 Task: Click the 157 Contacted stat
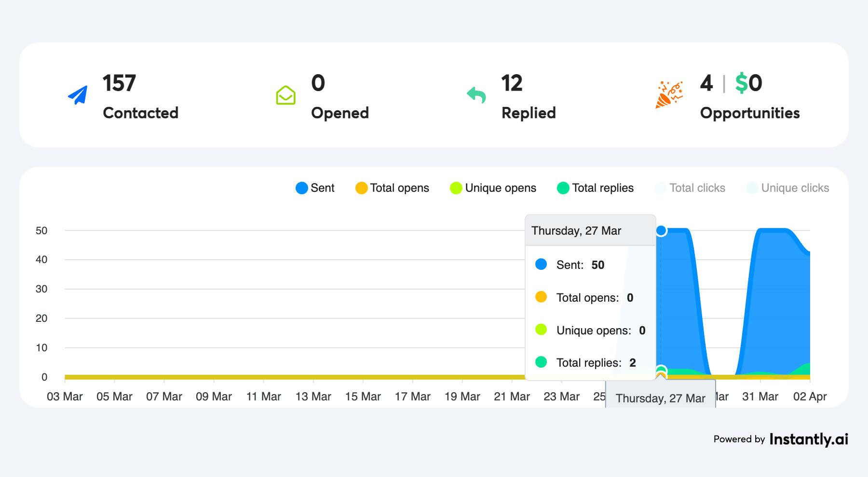[119, 83]
